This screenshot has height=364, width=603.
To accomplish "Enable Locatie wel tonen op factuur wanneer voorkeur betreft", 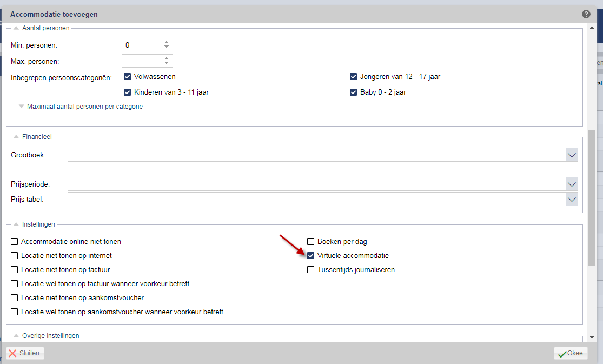I will [15, 283].
